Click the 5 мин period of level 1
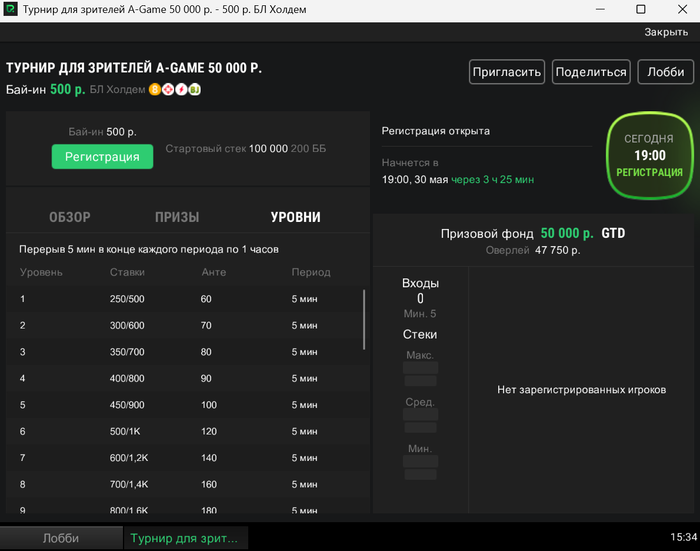The width and height of the screenshot is (700, 551). [304, 299]
